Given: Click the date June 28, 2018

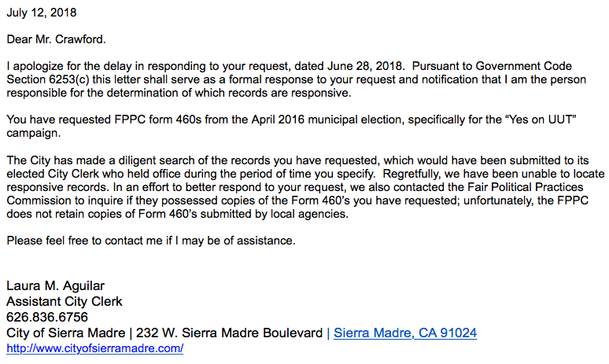Looking at the screenshot, I should pyautogui.click(x=365, y=66).
